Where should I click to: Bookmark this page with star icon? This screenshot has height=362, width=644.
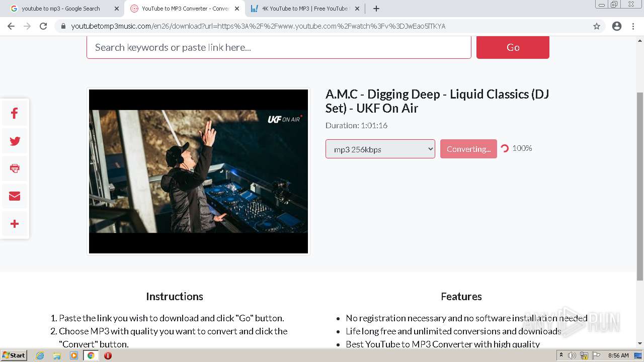point(597,26)
